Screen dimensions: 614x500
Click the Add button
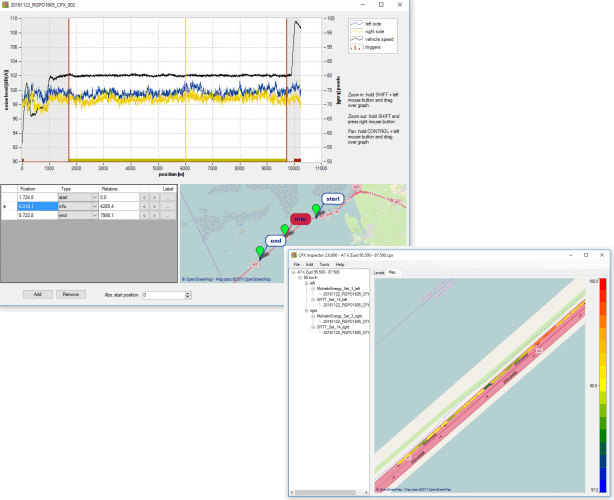37,295
